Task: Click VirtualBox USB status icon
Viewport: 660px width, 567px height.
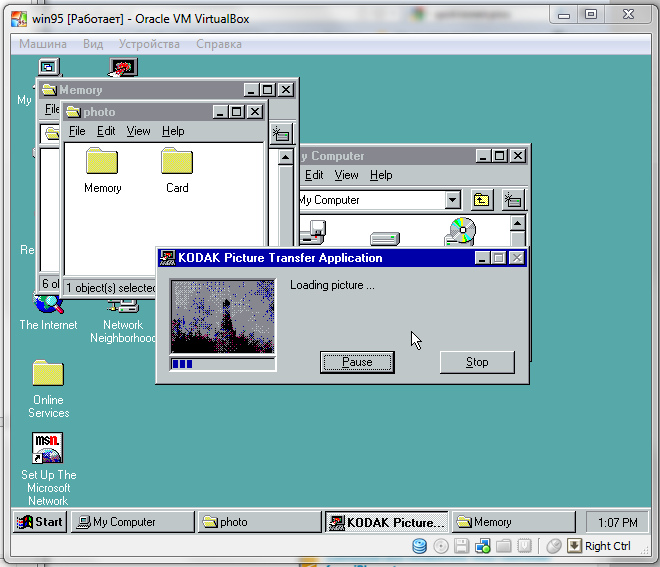Action: (x=524, y=546)
